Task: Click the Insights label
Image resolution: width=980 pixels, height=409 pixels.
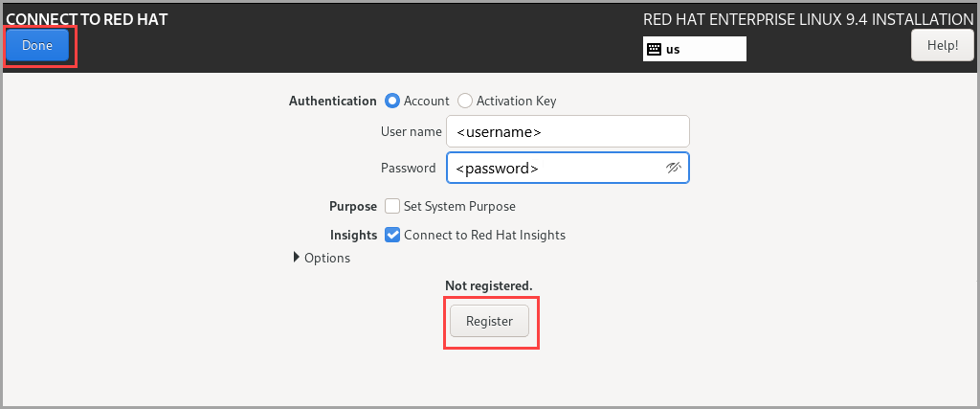Action: pyautogui.click(x=354, y=235)
